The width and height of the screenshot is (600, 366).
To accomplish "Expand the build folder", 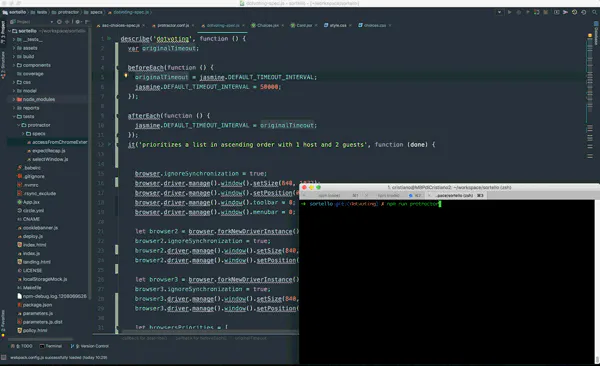I will (14, 57).
